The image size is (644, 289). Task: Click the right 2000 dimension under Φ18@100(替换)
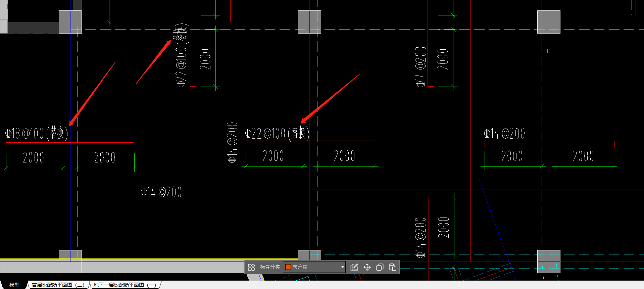pyautogui.click(x=105, y=157)
